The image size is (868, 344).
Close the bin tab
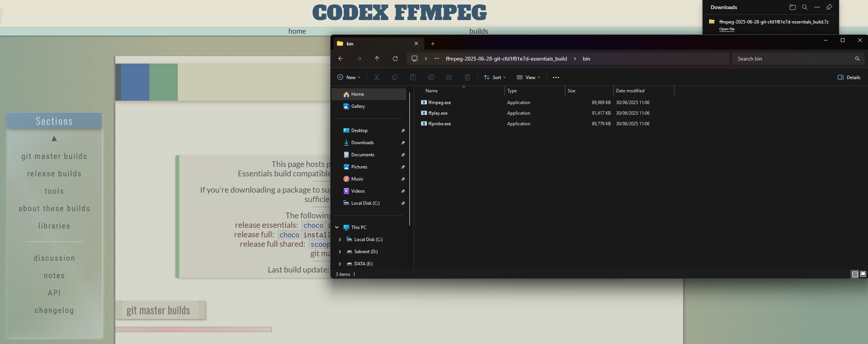(x=416, y=44)
